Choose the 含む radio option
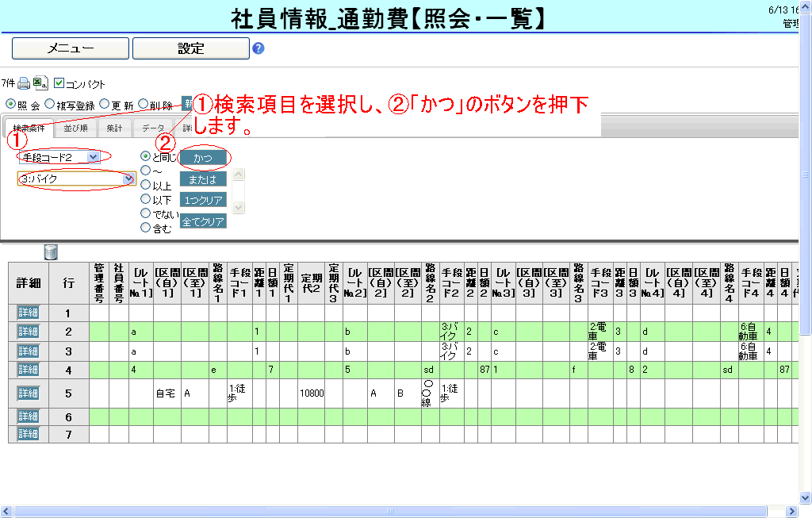Image resolution: width=812 pixels, height=518 pixels. coord(145,228)
